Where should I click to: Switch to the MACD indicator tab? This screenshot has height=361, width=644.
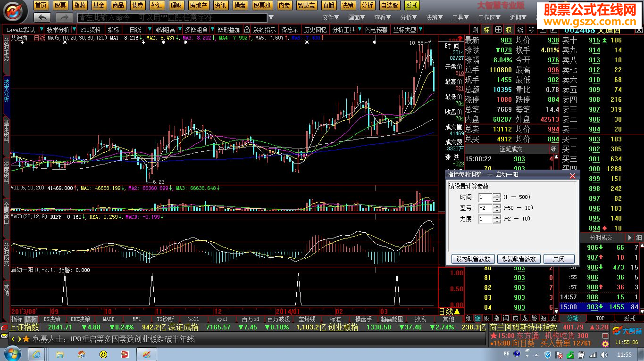[109, 319]
